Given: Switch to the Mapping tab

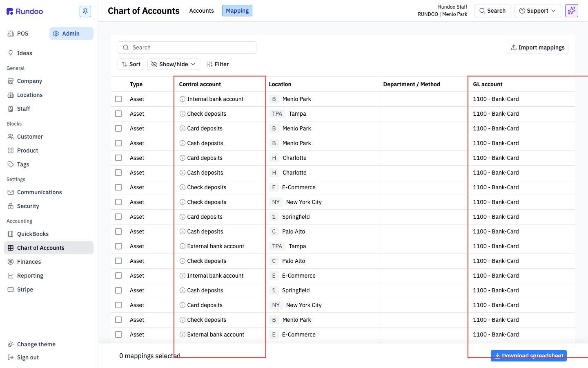Looking at the screenshot, I should tap(237, 11).
